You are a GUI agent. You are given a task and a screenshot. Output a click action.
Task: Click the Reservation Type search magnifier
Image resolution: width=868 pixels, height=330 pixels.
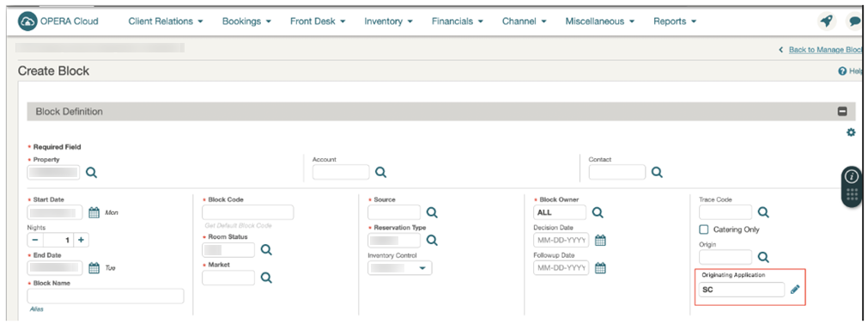pos(432,241)
